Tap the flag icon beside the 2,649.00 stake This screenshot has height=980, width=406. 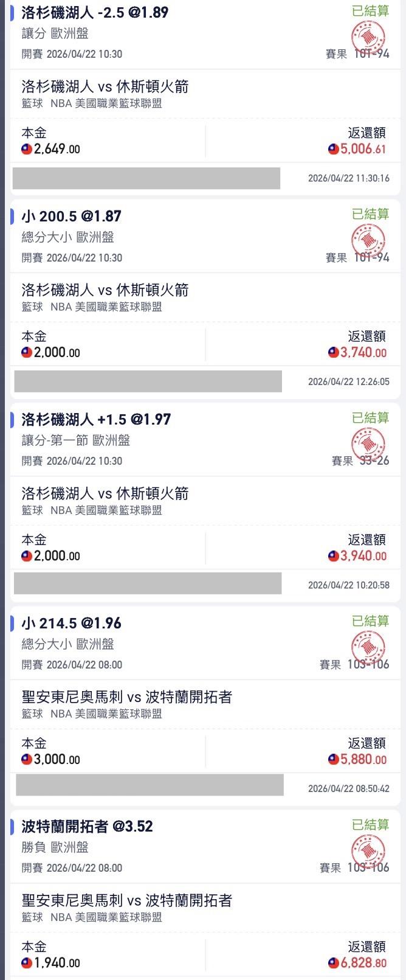click(x=27, y=149)
